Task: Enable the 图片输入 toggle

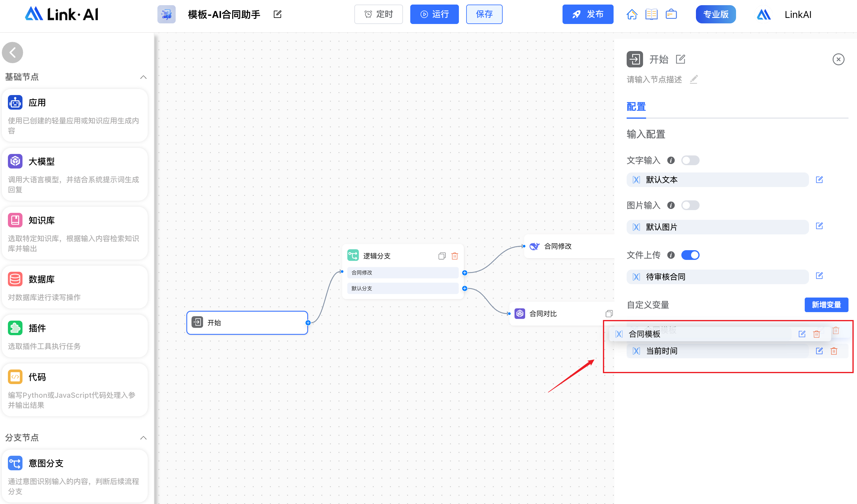Action: [x=690, y=205]
